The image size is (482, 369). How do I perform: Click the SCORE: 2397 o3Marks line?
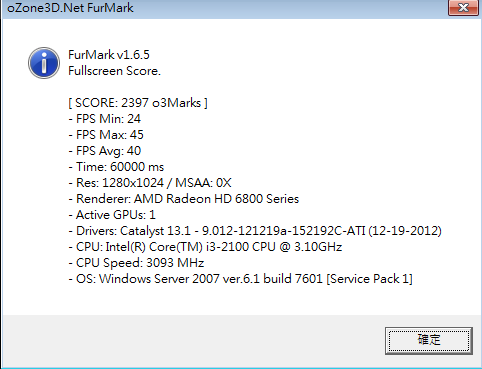tap(138, 103)
